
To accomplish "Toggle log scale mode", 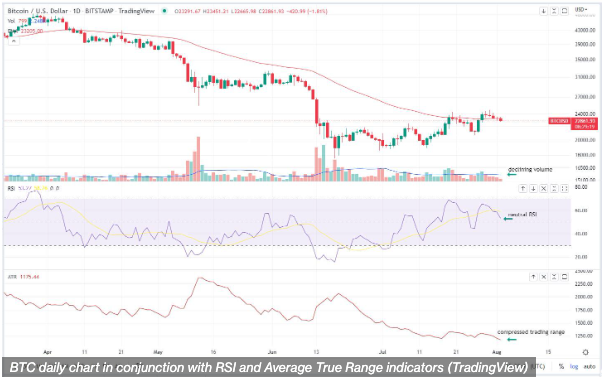I will tap(574, 366).
